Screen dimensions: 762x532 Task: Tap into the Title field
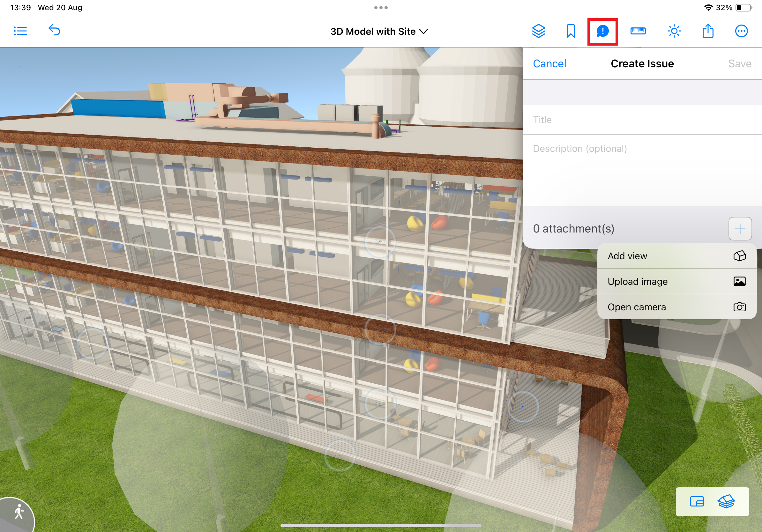coord(642,120)
